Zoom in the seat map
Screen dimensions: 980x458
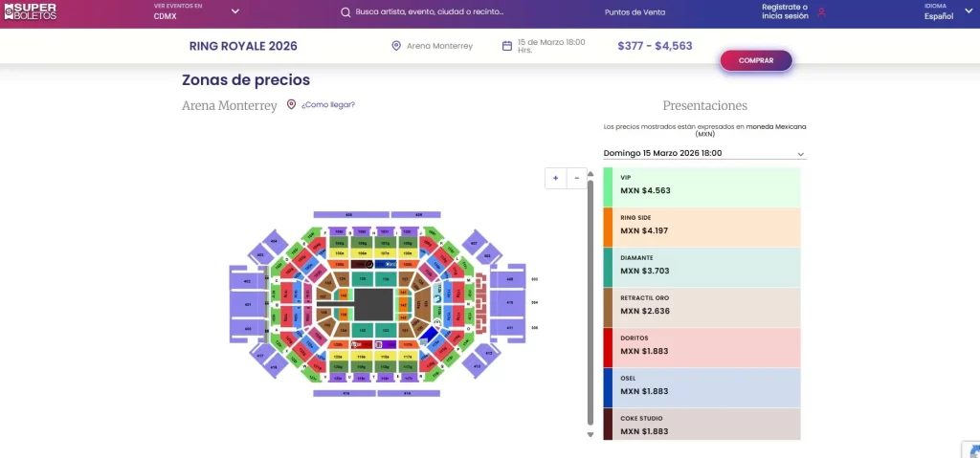[x=556, y=178]
